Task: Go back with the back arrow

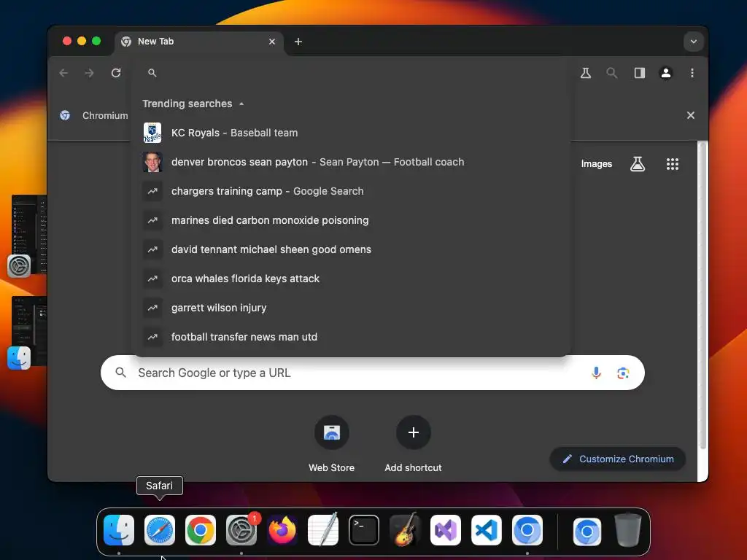Action: (64, 73)
